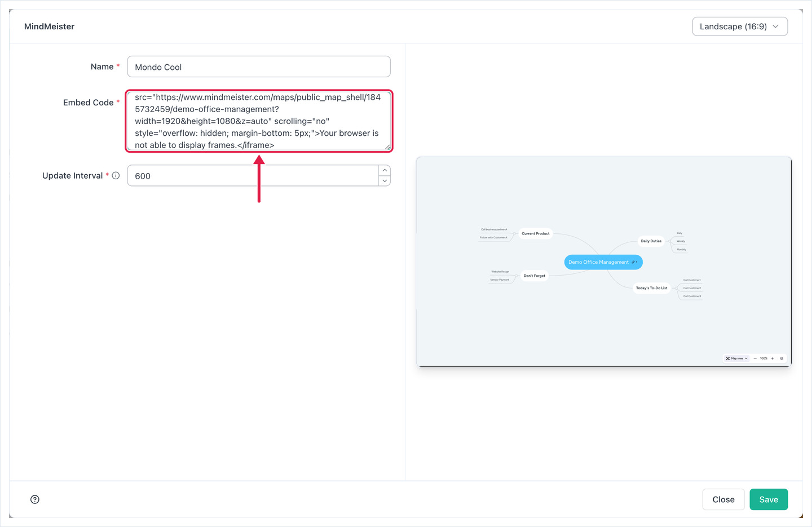812x527 pixels.
Task: Select the Current Product node in preview
Action: pyautogui.click(x=535, y=233)
